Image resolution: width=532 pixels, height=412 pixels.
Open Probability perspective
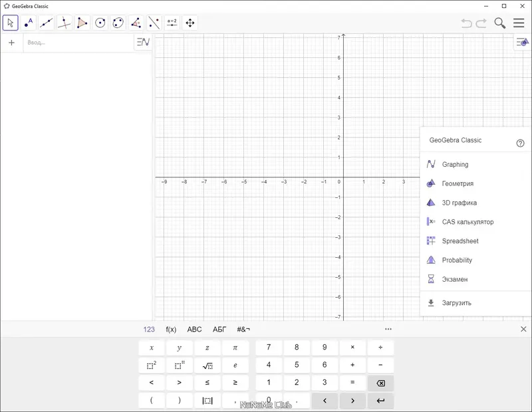point(475,260)
